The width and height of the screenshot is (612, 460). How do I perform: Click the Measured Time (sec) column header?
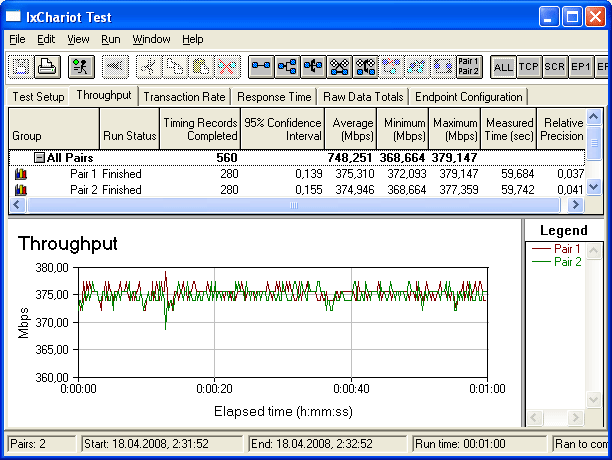(x=509, y=129)
